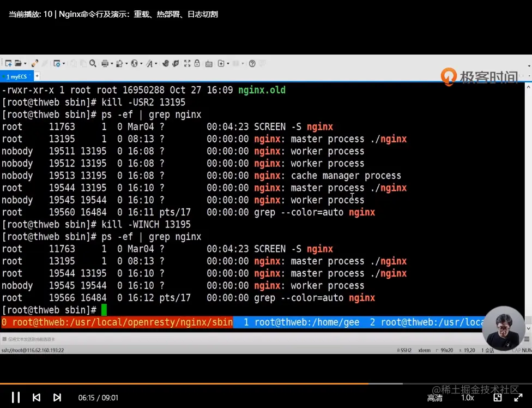Screen dimensions: 532x408
Task: Click the Print icon in toolbar
Action: tap(105, 63)
